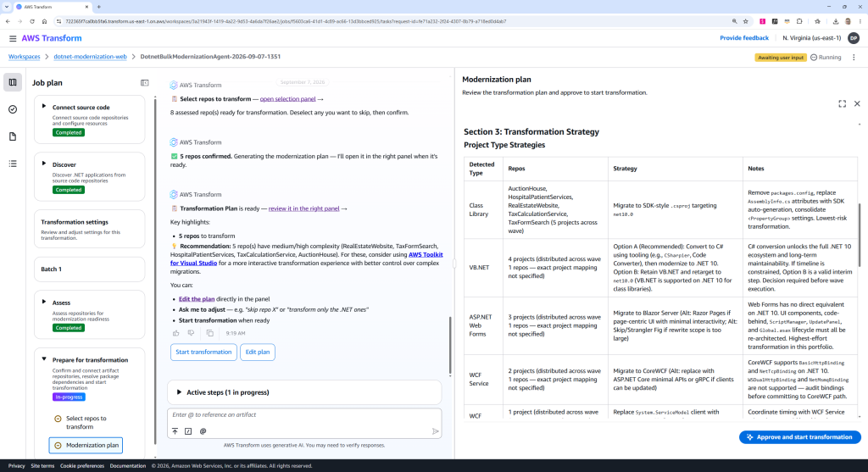
Task: Go back in browser history
Action: [8, 21]
